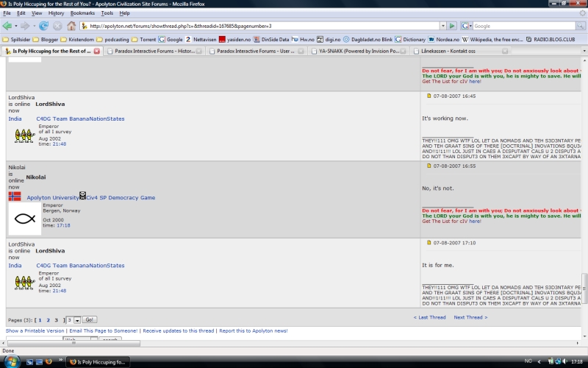Switch to the YA-SNAKK tab

[357, 52]
